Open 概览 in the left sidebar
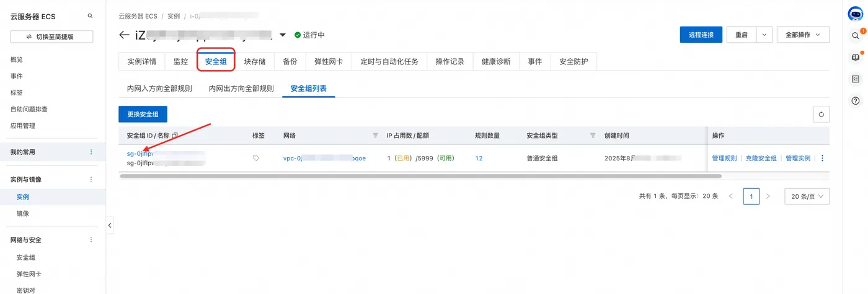 17,60
